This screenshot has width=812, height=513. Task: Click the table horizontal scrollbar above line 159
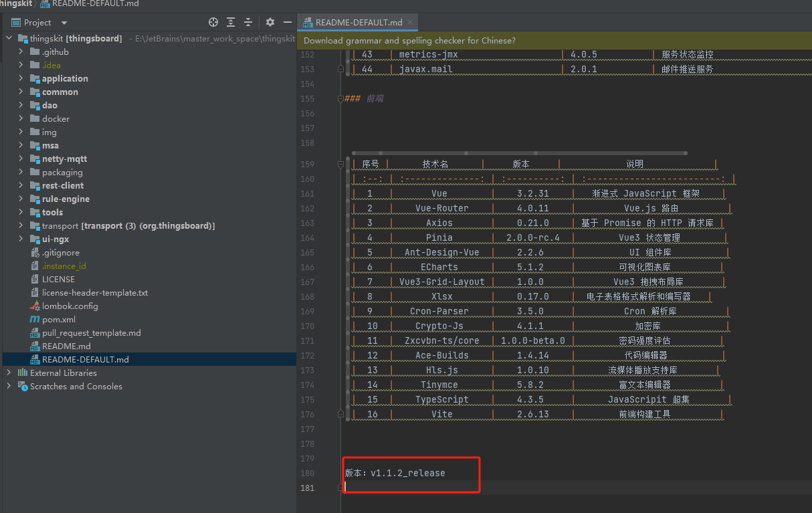coord(519,153)
